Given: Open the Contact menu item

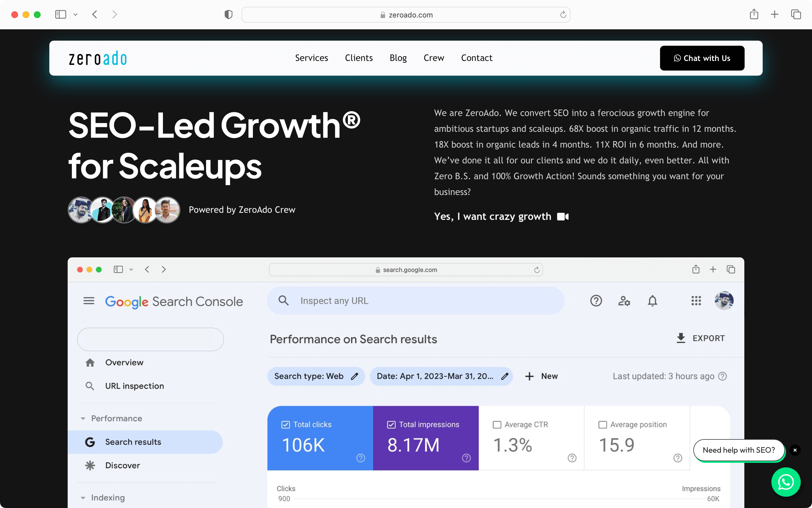Looking at the screenshot, I should pos(476,58).
